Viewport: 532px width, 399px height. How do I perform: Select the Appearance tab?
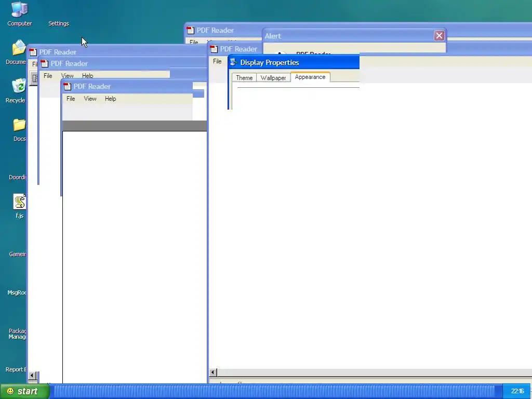310,77
